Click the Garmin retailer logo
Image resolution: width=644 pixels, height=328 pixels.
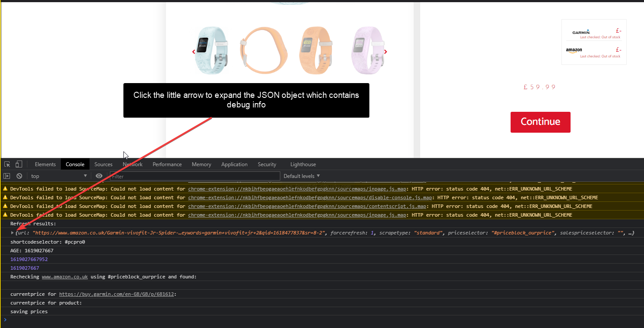581,32
